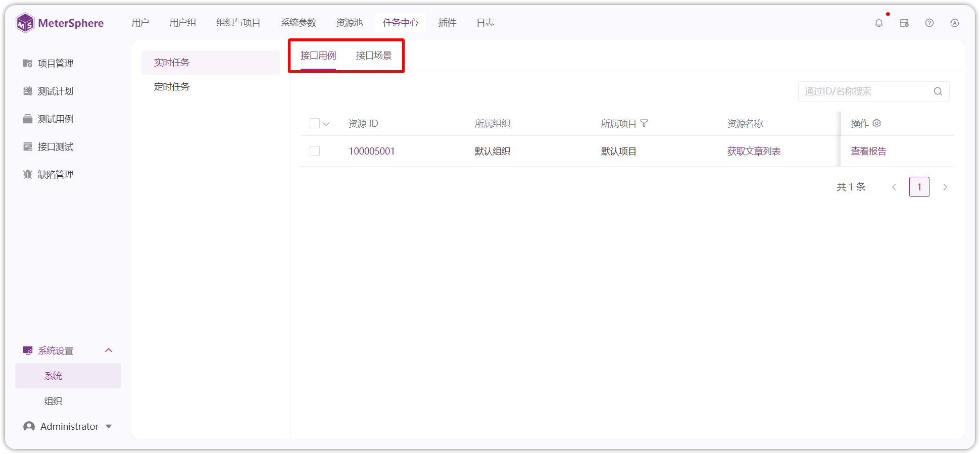Click the 测试用例 sidebar icon

pyautogui.click(x=28, y=119)
